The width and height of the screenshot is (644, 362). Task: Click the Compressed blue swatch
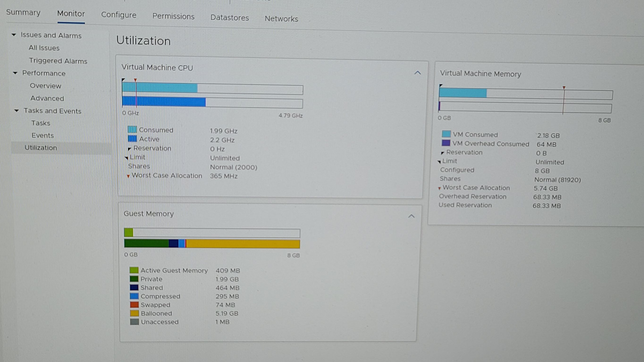[134, 296]
